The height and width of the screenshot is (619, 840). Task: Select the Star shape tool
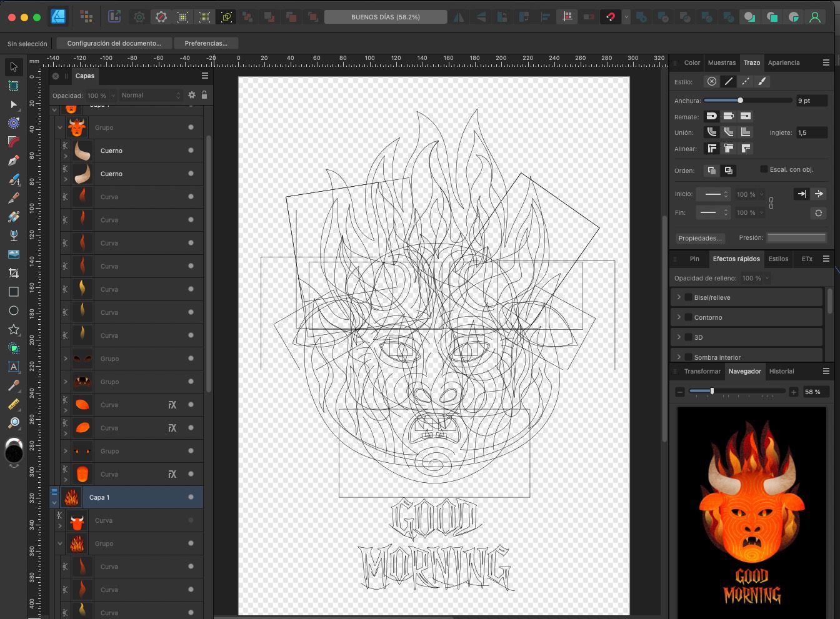(x=14, y=329)
